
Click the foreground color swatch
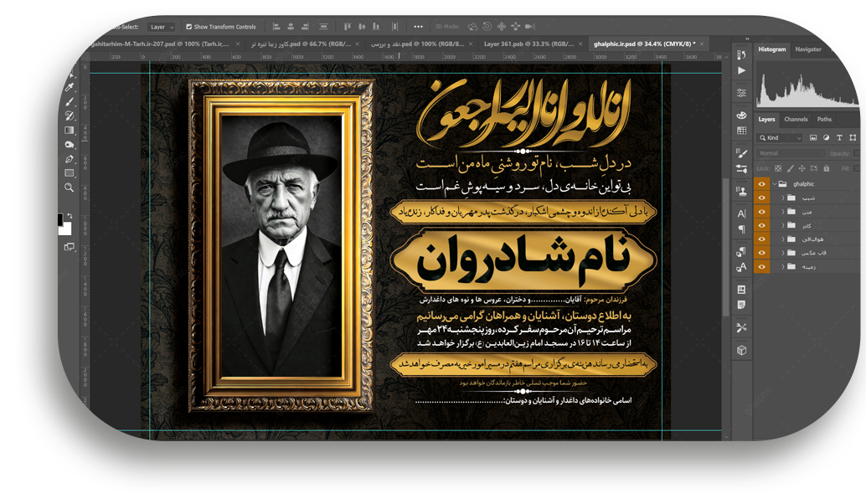tap(61, 219)
